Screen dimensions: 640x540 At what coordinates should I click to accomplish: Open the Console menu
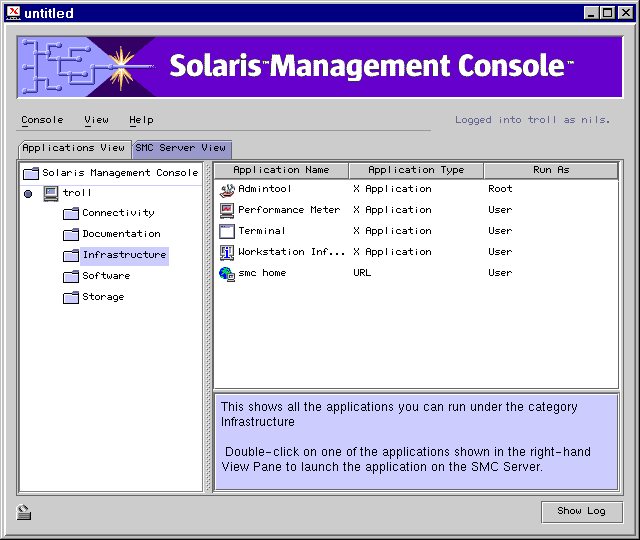42,120
